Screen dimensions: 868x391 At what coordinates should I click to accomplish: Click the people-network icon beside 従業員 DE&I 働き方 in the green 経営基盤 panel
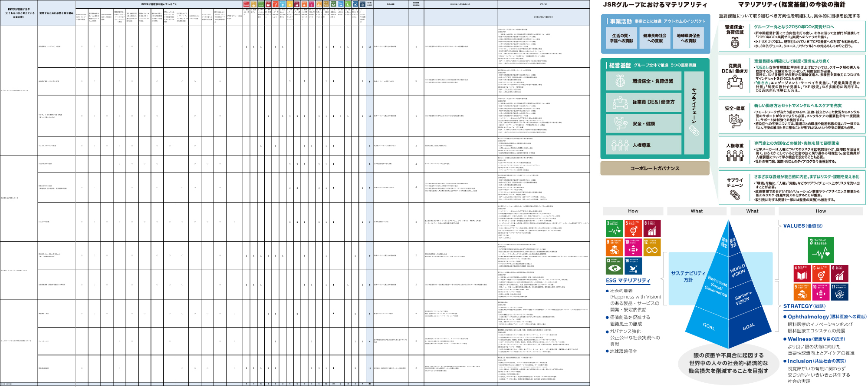click(x=620, y=102)
